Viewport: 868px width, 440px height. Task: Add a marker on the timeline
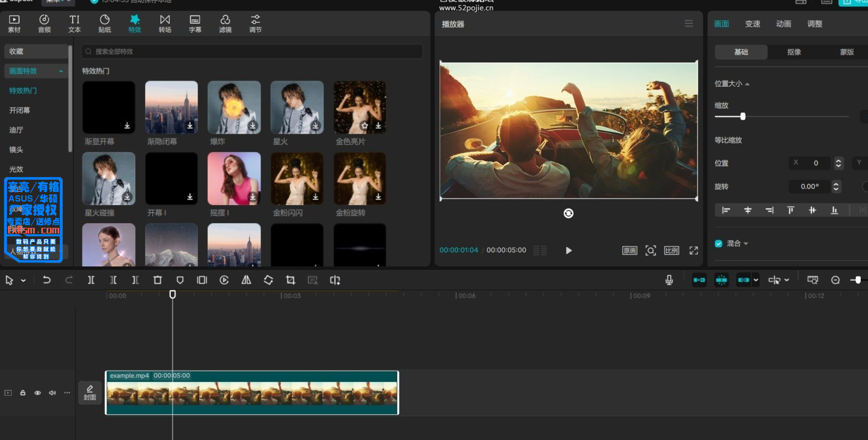tap(180, 280)
